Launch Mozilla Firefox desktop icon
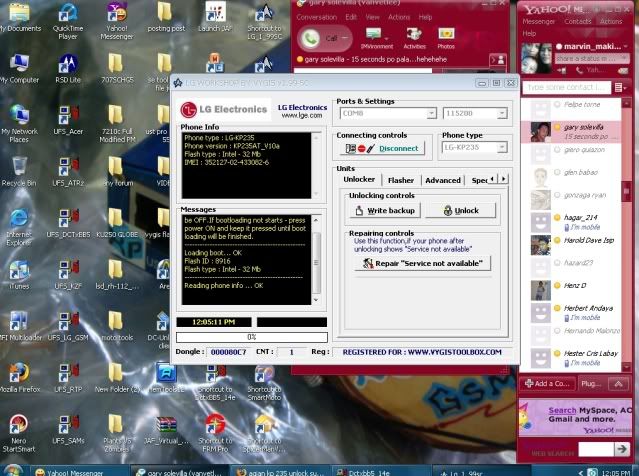This screenshot has width=639, height=476. pos(19,378)
